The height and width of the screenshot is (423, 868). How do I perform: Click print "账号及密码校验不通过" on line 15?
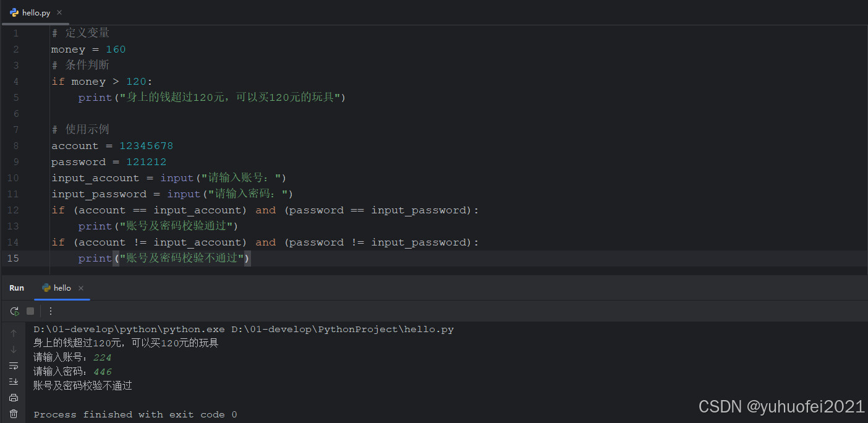click(164, 258)
